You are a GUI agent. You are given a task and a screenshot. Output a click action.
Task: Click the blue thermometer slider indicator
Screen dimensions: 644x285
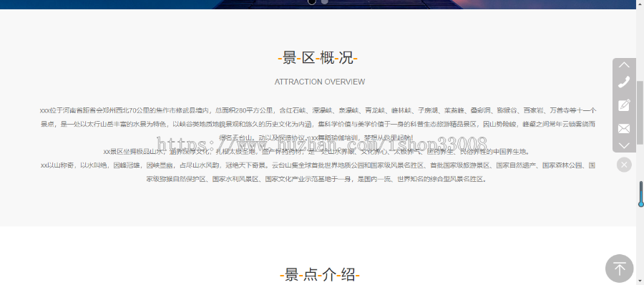[640, 194]
